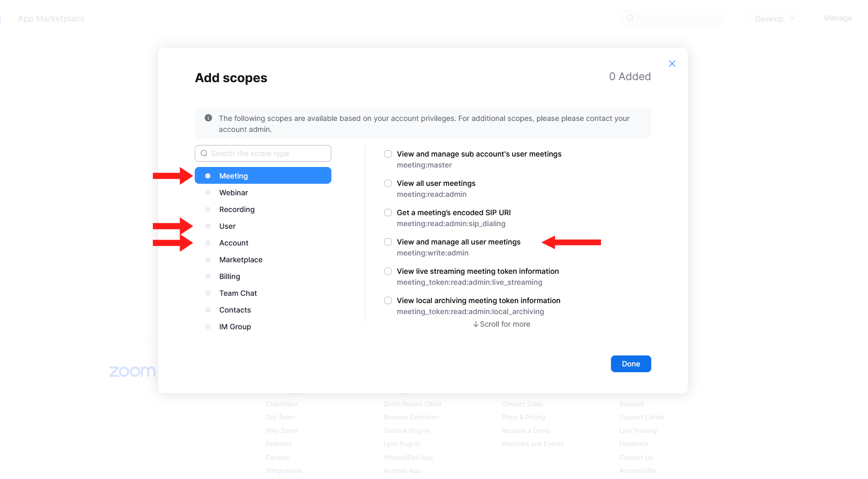Check View and manage sub account's user meetings
868x479 pixels.
click(388, 154)
